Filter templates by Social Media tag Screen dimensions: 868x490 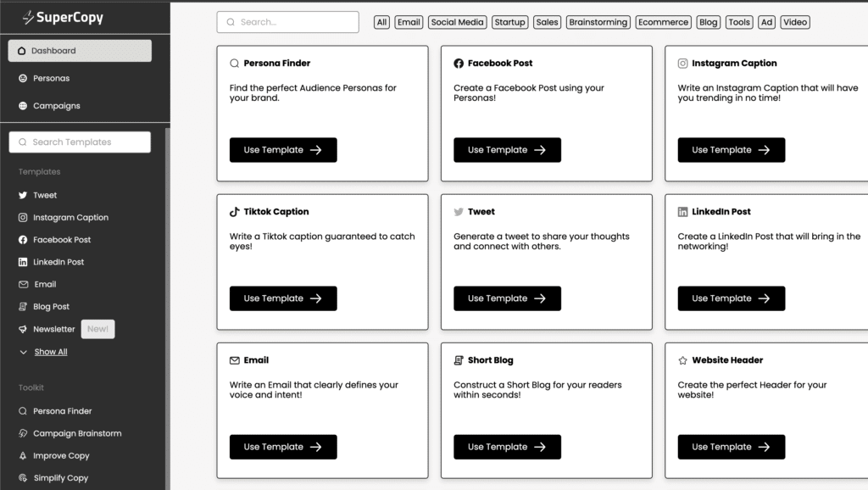click(x=457, y=22)
